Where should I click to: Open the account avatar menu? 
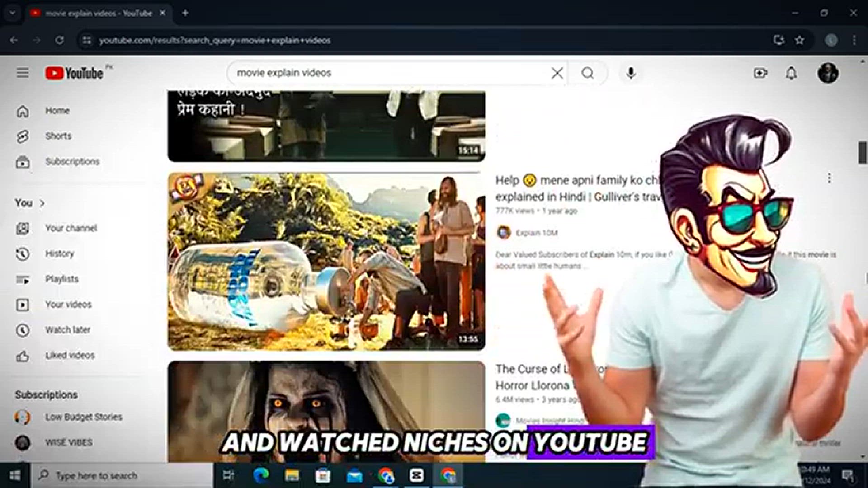point(828,73)
